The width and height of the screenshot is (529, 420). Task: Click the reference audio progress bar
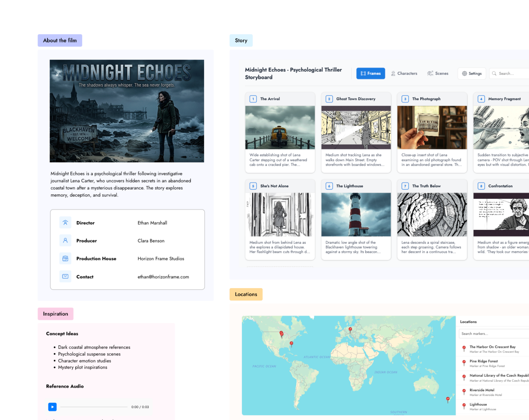click(x=94, y=407)
